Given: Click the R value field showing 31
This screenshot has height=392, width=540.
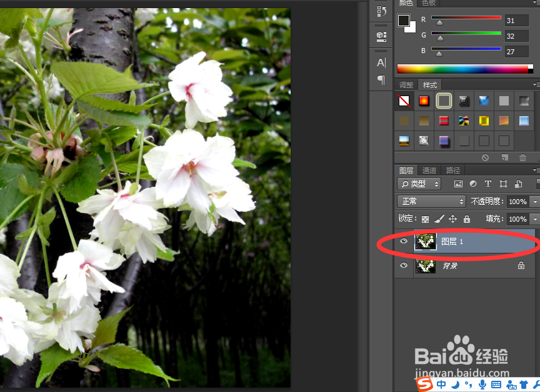Looking at the screenshot, I should [x=517, y=21].
